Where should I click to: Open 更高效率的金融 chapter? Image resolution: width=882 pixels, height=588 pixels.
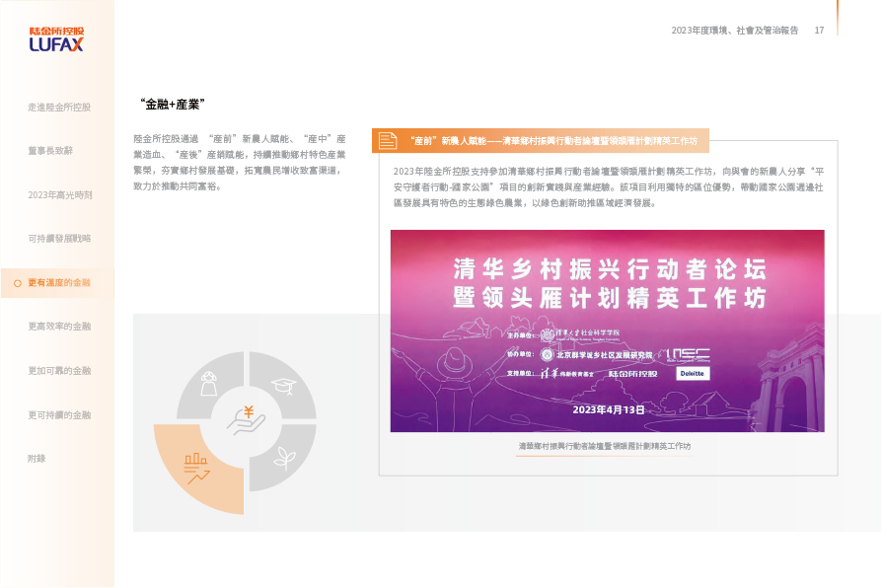pos(59,326)
